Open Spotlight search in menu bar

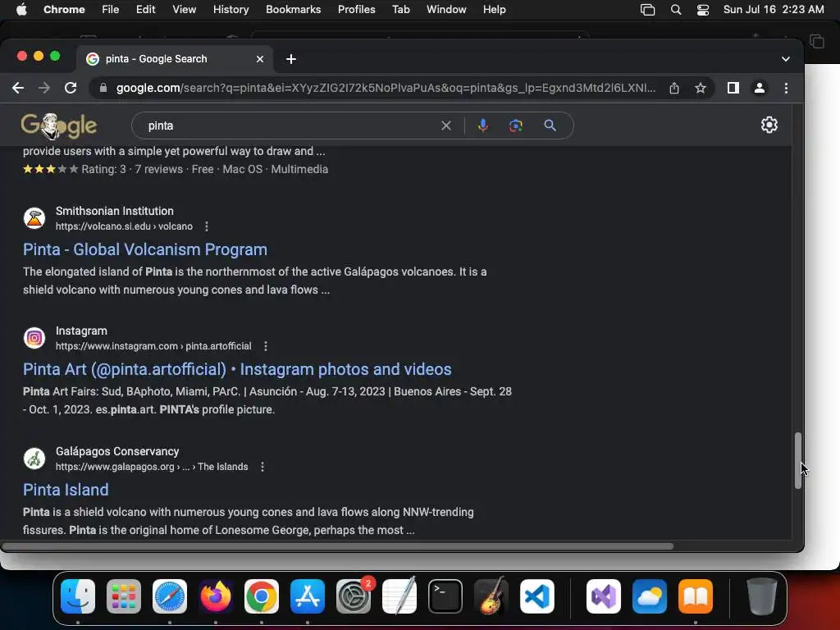click(x=676, y=10)
